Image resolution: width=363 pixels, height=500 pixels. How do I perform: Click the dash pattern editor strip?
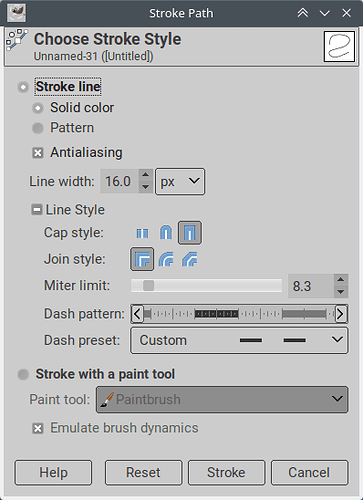pyautogui.click(x=239, y=314)
